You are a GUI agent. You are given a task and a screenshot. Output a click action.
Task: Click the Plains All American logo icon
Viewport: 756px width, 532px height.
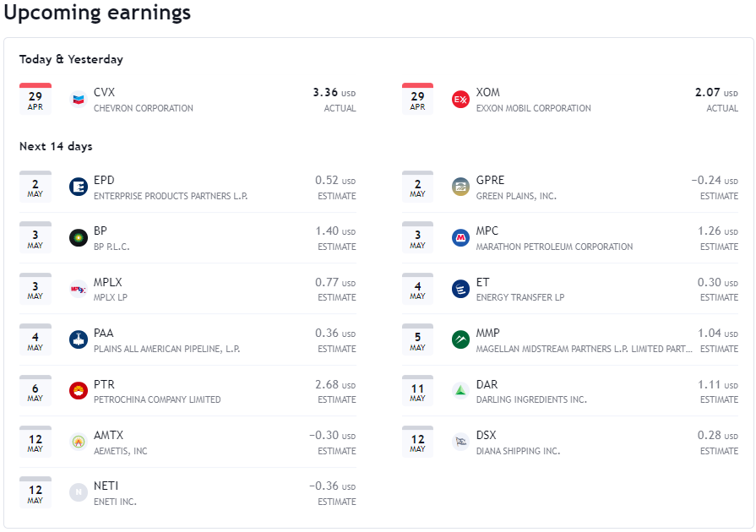point(78,339)
